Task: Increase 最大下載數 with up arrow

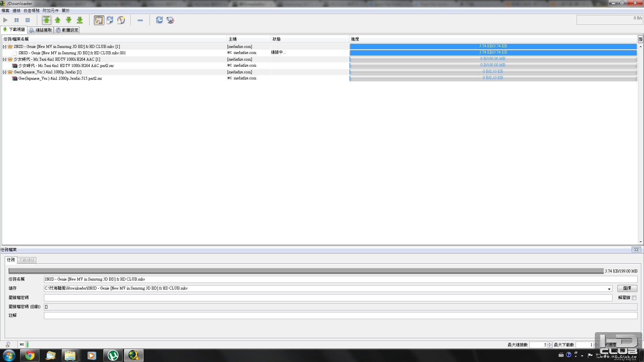Action: point(596,343)
